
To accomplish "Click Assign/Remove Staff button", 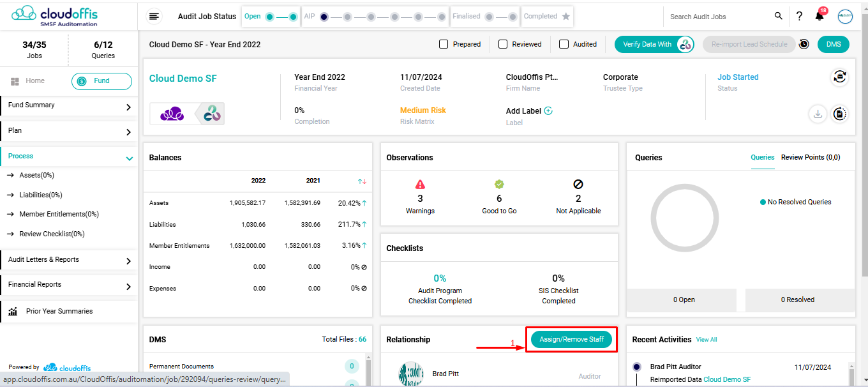I will (572, 339).
